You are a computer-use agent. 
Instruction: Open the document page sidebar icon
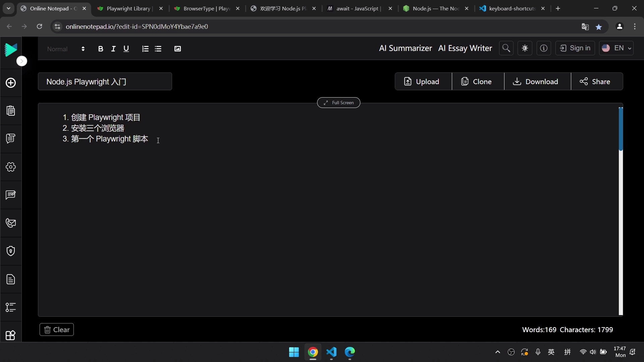pos(11,279)
